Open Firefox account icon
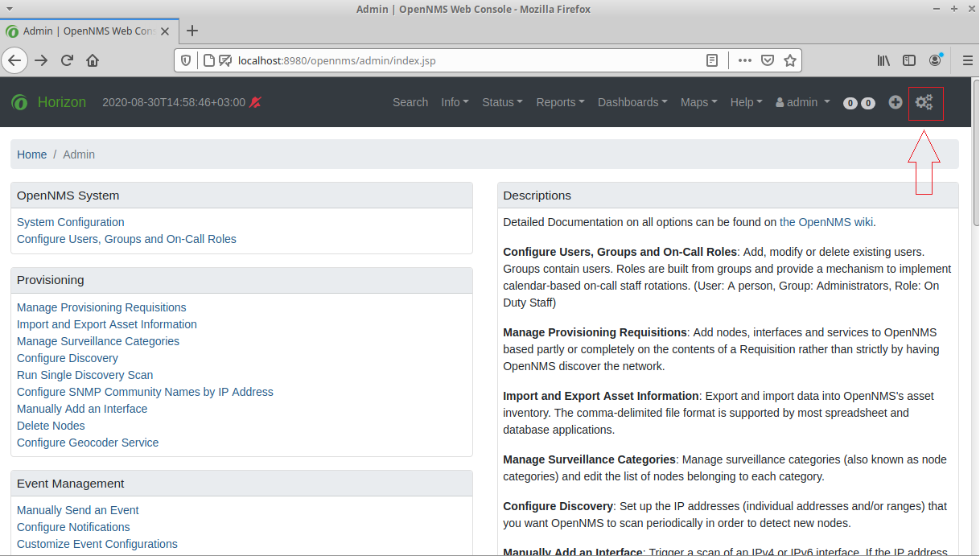The height and width of the screenshot is (556, 980). coord(935,60)
